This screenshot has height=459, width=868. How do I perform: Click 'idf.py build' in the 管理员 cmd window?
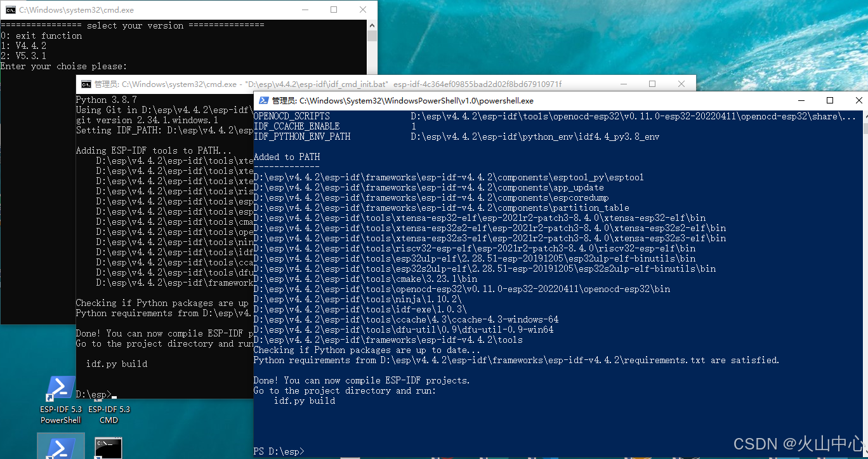click(x=117, y=364)
